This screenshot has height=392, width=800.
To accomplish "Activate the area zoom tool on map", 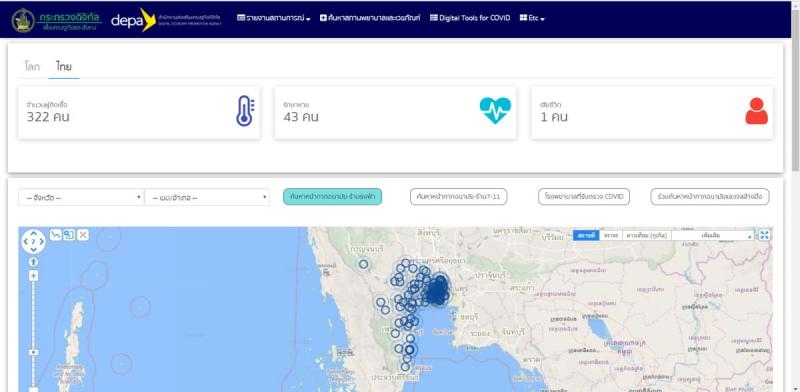I will [x=69, y=235].
